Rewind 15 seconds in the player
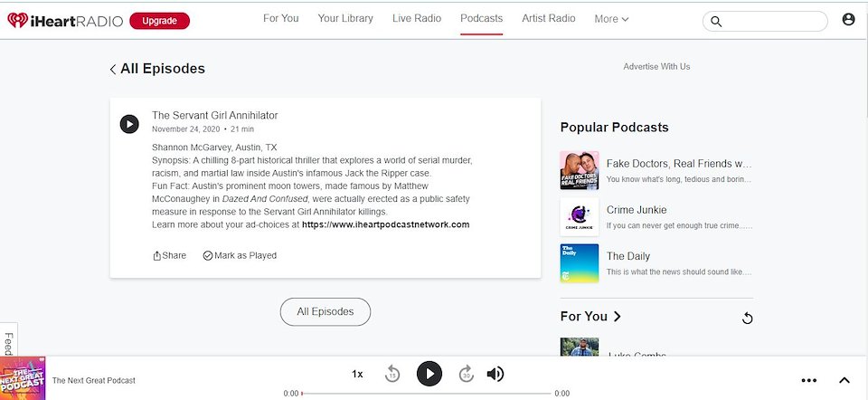 392,374
